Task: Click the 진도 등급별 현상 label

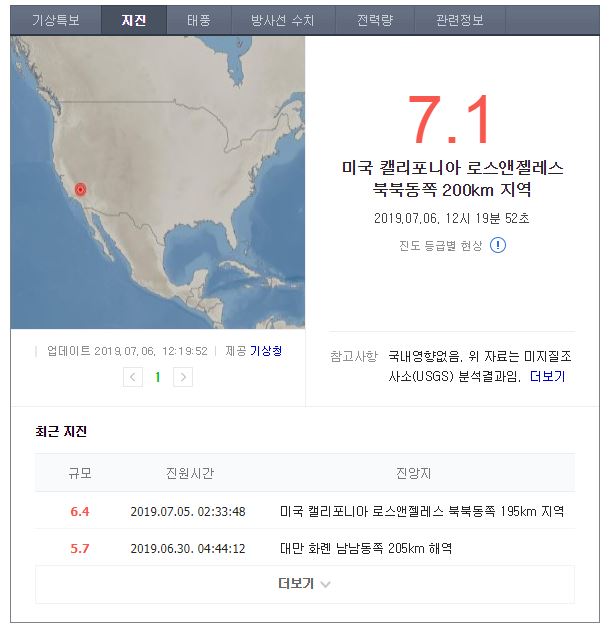Action: pos(440,245)
